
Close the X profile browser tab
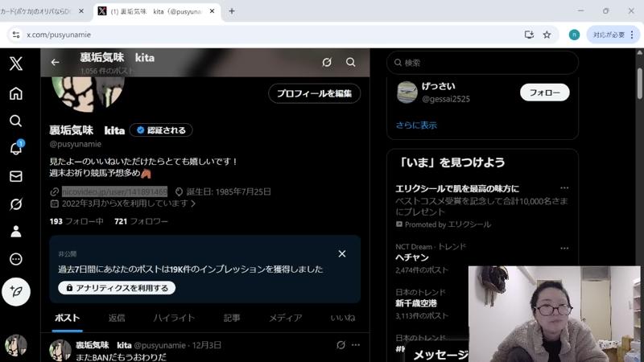tap(212, 11)
